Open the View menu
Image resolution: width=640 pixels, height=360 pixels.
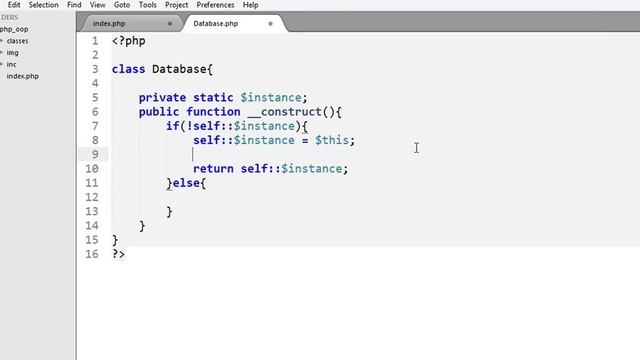tap(98, 5)
